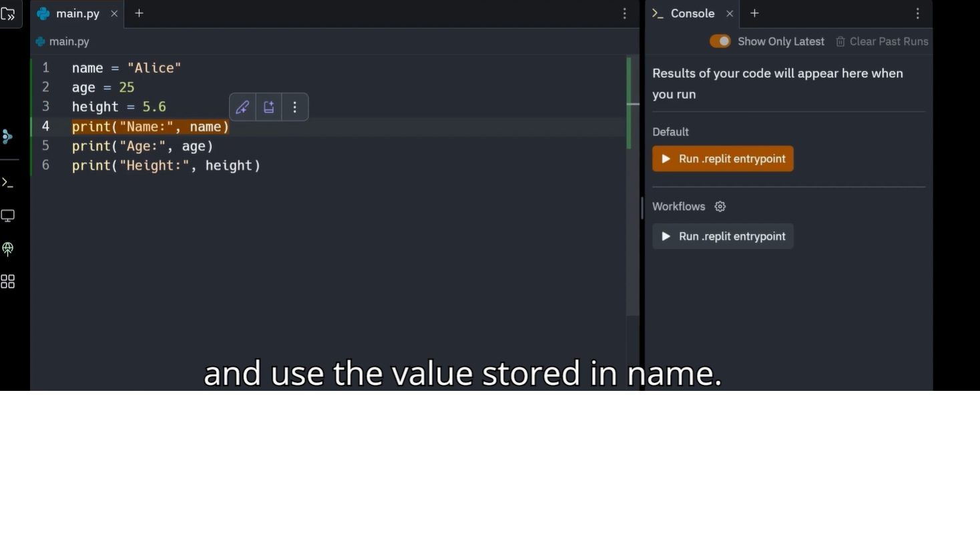Click the deployments globe icon in sidebar
The image size is (980, 543).
point(8,249)
